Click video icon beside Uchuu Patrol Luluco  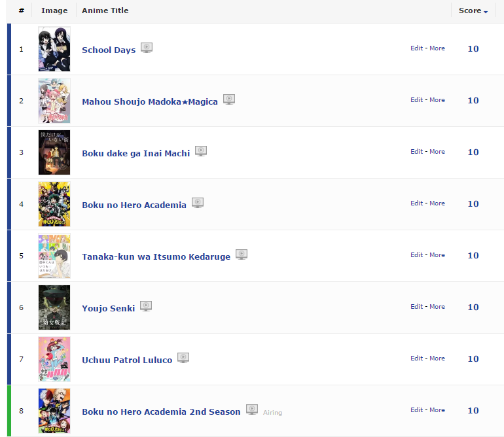tap(183, 358)
